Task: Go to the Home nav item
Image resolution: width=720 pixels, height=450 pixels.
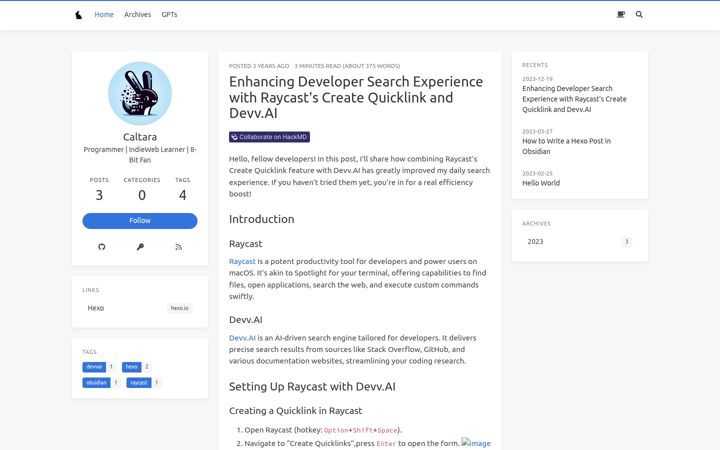Action: [104, 15]
